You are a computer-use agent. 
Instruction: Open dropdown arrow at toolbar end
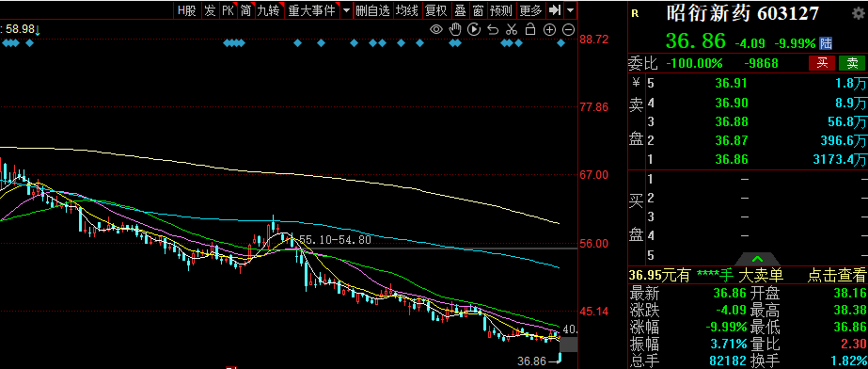570,10
